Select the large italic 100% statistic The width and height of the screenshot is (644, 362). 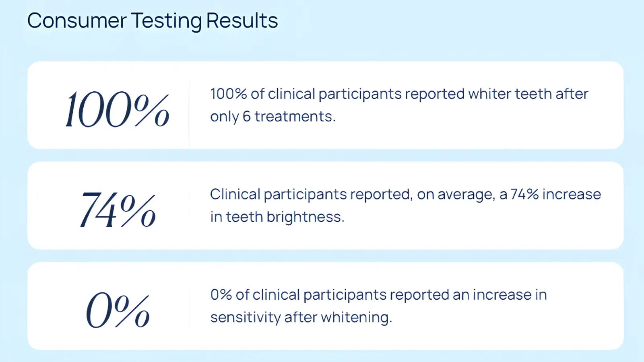[x=117, y=109]
